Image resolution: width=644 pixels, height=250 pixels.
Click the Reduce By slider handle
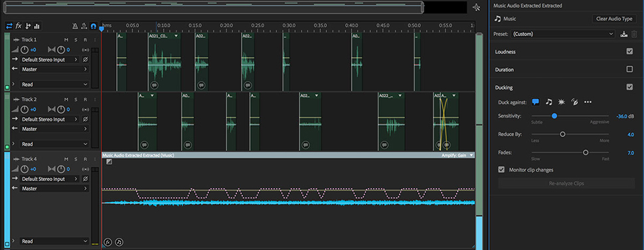(563, 134)
